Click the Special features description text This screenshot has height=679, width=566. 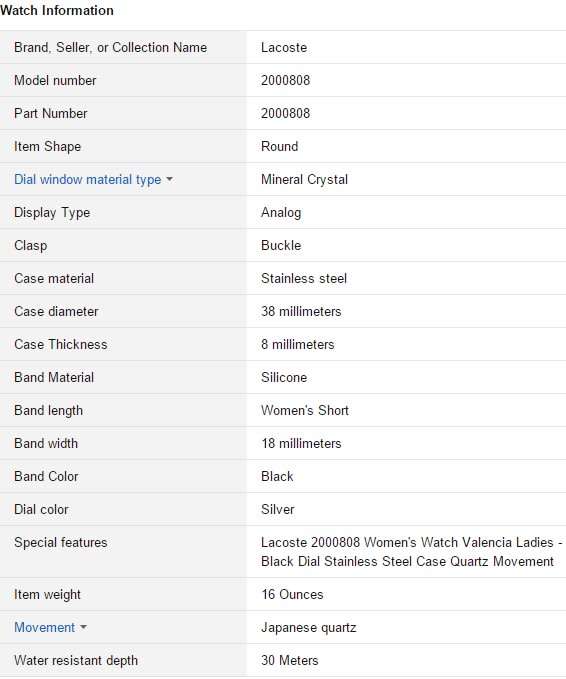[x=411, y=552]
